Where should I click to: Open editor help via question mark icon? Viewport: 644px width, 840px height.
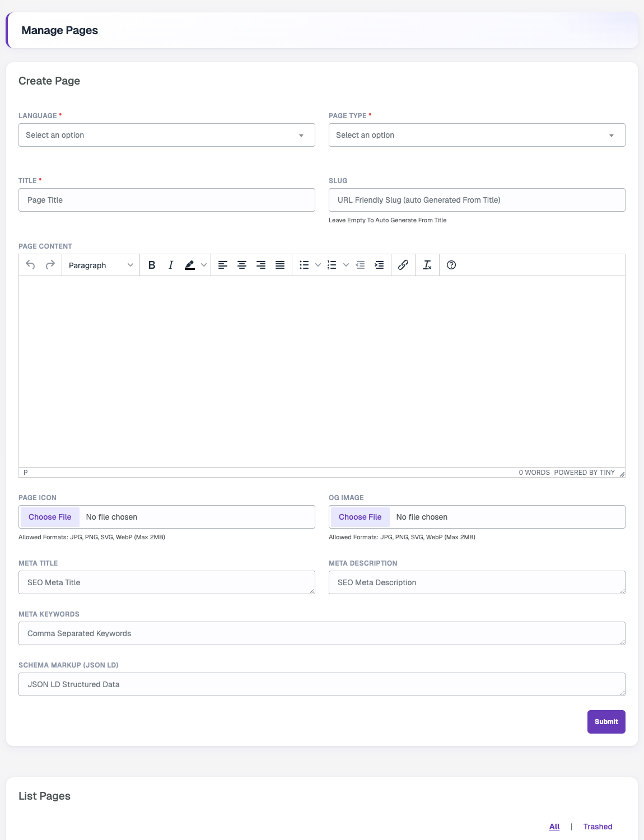tap(451, 265)
